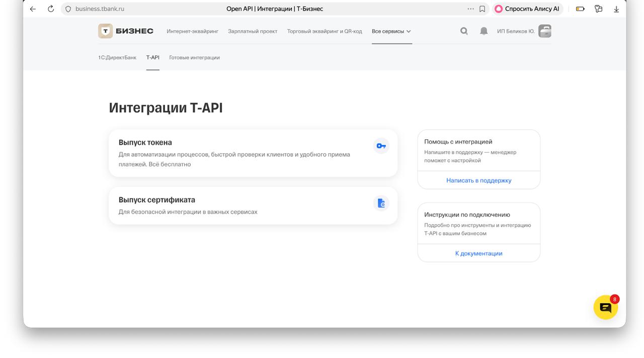Viewport: 644px width, 358px height.
Task: Open the three-dots page menu in address bar
Action: (x=470, y=9)
